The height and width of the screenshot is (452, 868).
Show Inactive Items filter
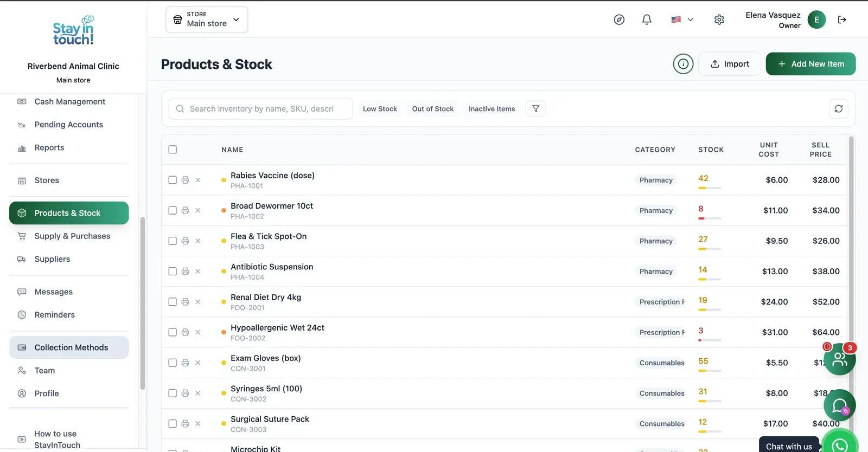pyautogui.click(x=492, y=109)
